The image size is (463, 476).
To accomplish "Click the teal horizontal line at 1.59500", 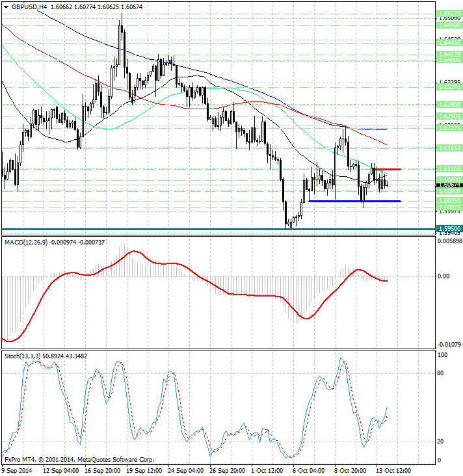I will (218, 229).
